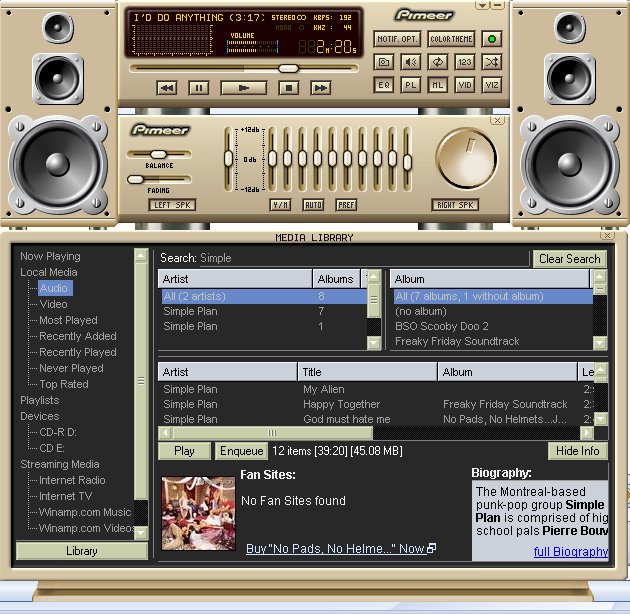
Task: Sort by Albums column header
Action: click(x=336, y=279)
